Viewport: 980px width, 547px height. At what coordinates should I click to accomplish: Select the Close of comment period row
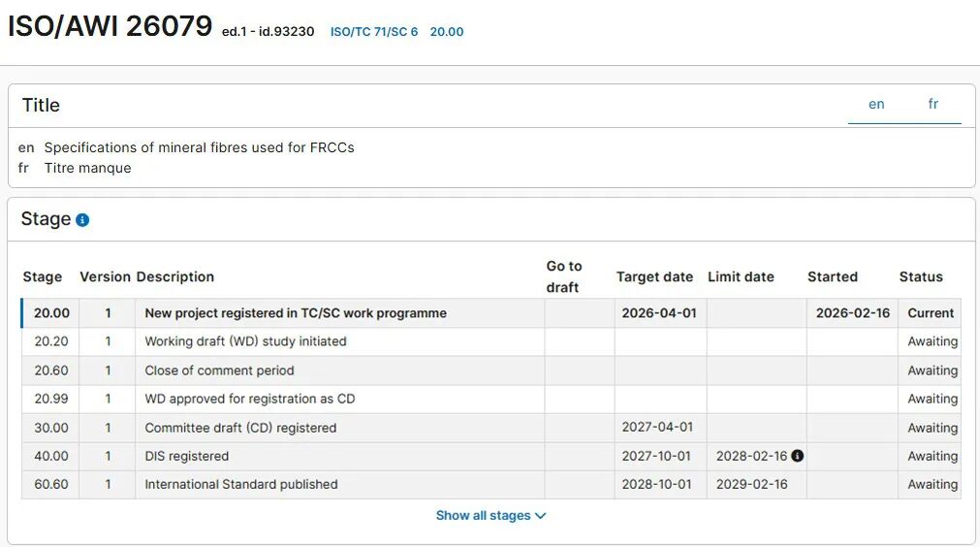click(219, 370)
